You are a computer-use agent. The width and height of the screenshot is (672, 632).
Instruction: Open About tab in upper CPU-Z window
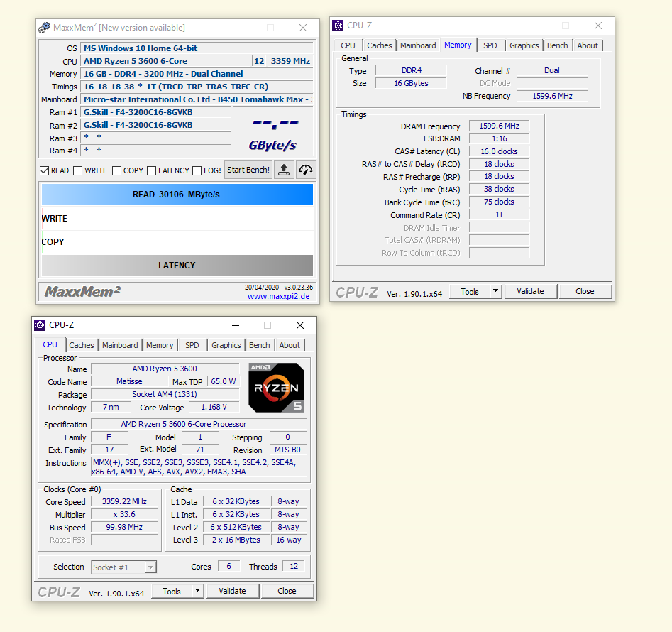pos(588,45)
